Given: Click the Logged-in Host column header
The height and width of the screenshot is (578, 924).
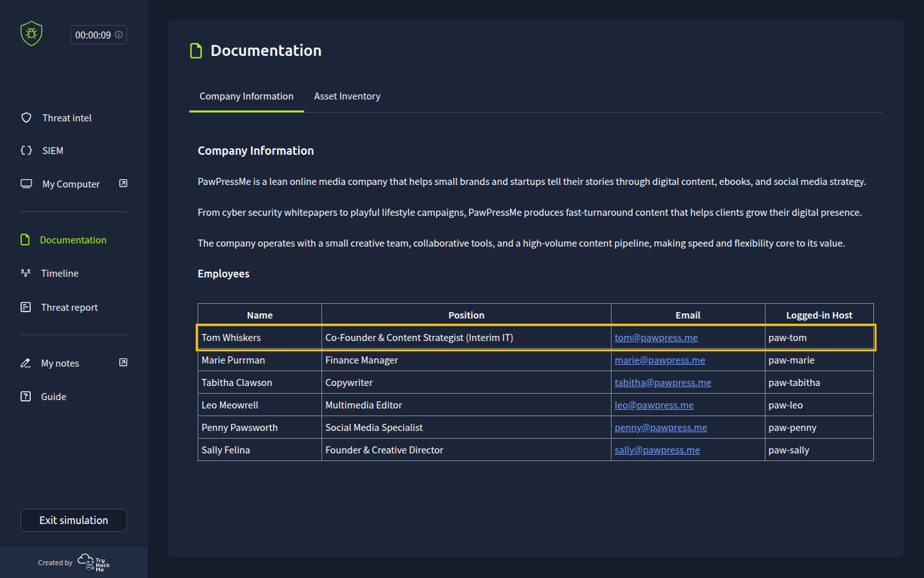Looking at the screenshot, I should (x=819, y=315).
